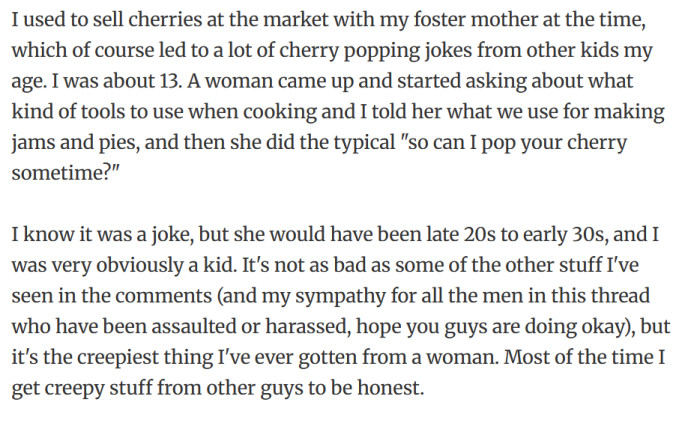Click the word "creepiest"
The image size is (700, 426).
[x=118, y=359]
